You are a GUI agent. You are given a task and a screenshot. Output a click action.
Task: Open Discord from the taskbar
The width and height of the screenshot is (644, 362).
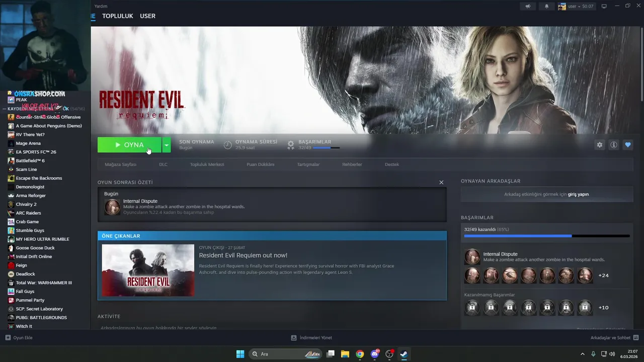[374, 354]
